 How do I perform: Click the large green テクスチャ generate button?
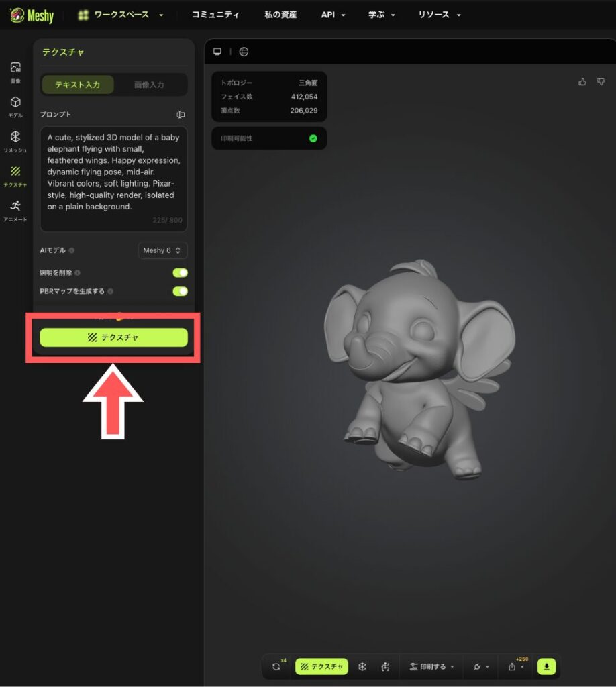(x=113, y=337)
